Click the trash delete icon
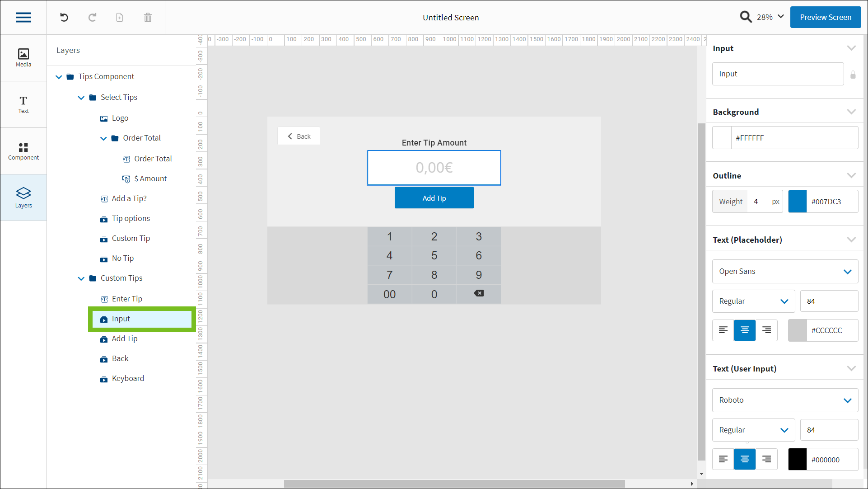 (x=148, y=17)
